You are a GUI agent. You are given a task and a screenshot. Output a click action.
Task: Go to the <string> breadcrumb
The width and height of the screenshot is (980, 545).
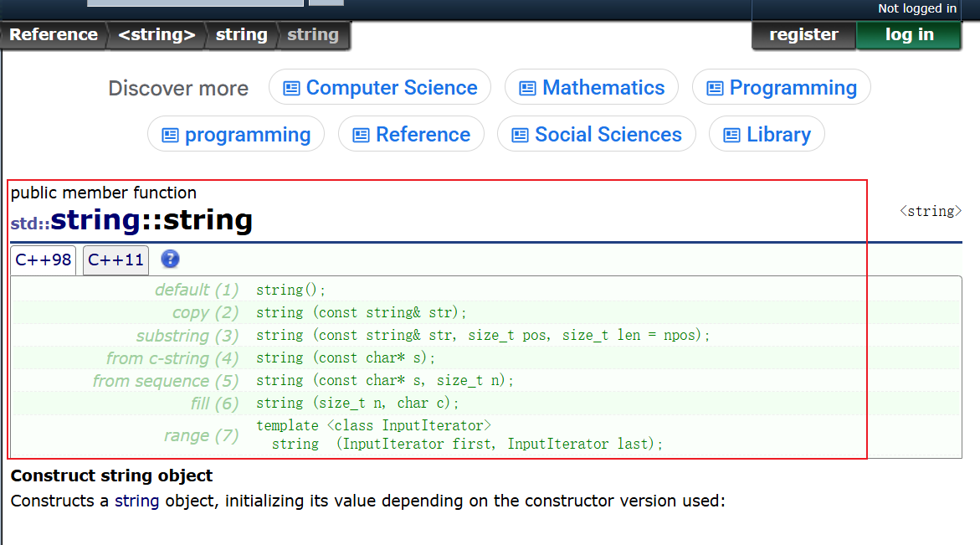[x=156, y=35]
